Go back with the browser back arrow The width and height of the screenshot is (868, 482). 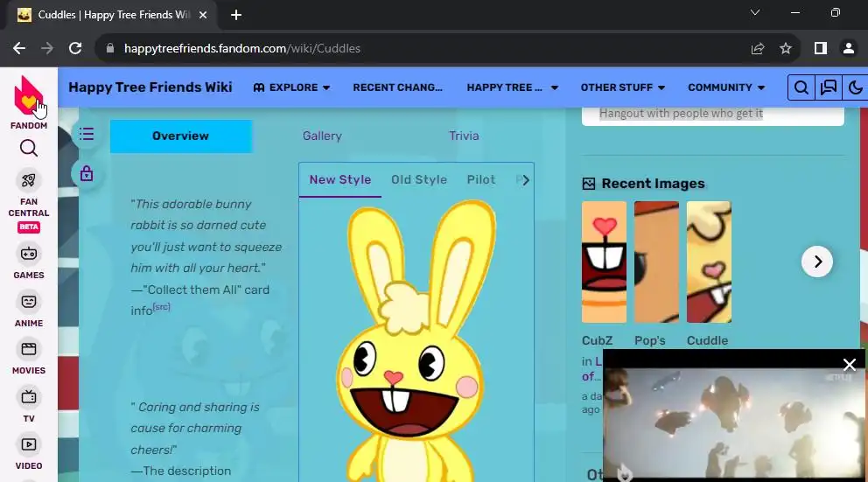click(19, 49)
